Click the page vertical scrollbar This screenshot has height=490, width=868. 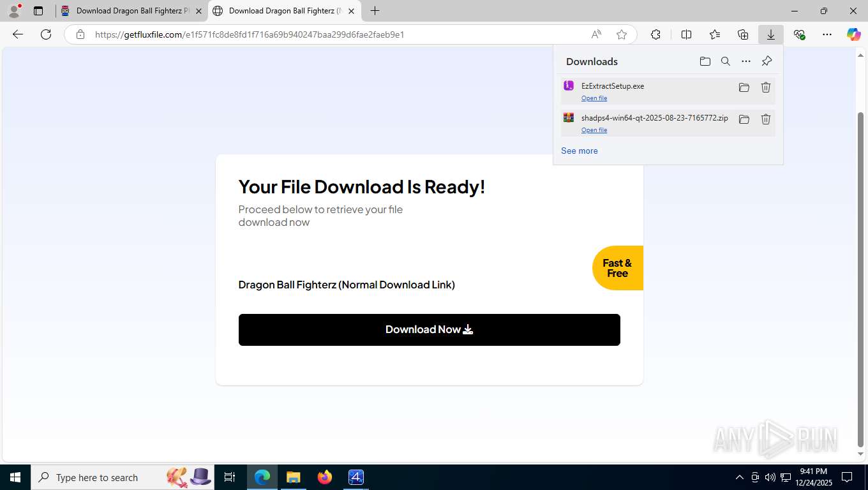coord(860,279)
